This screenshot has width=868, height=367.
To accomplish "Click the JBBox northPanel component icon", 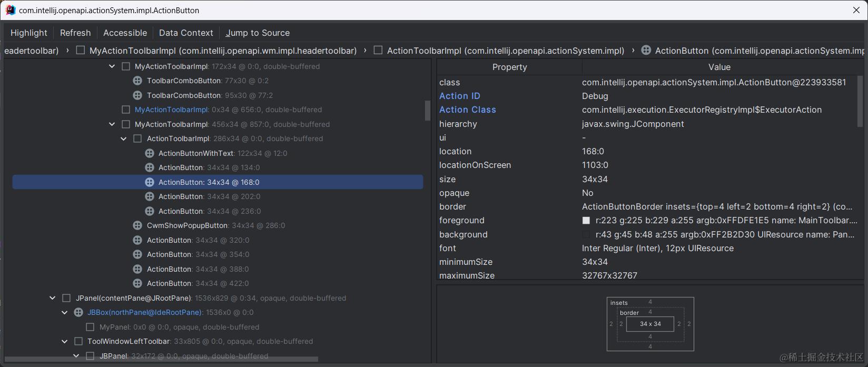I will [x=78, y=312].
